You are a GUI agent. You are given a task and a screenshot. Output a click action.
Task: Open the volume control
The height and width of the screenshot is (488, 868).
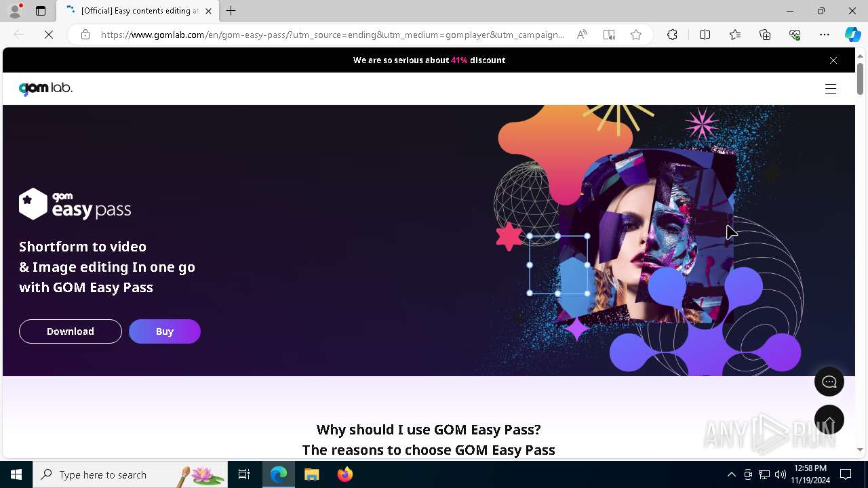(x=781, y=474)
